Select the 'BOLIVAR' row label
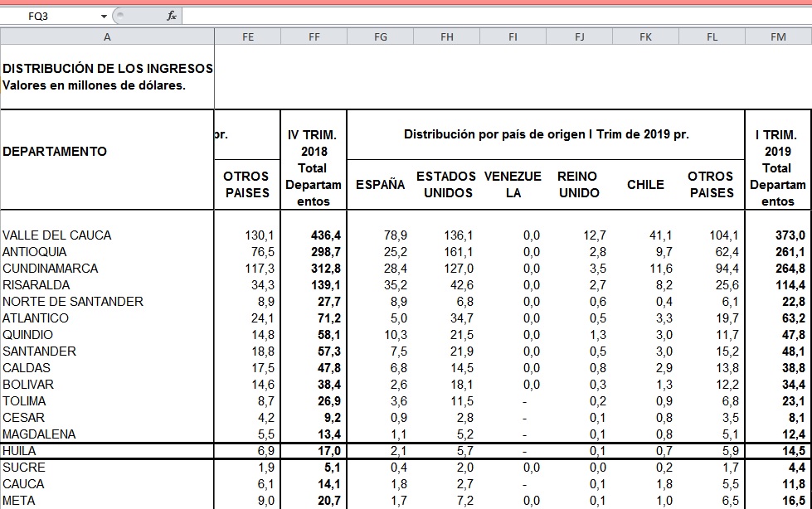The image size is (812, 509). (x=28, y=384)
